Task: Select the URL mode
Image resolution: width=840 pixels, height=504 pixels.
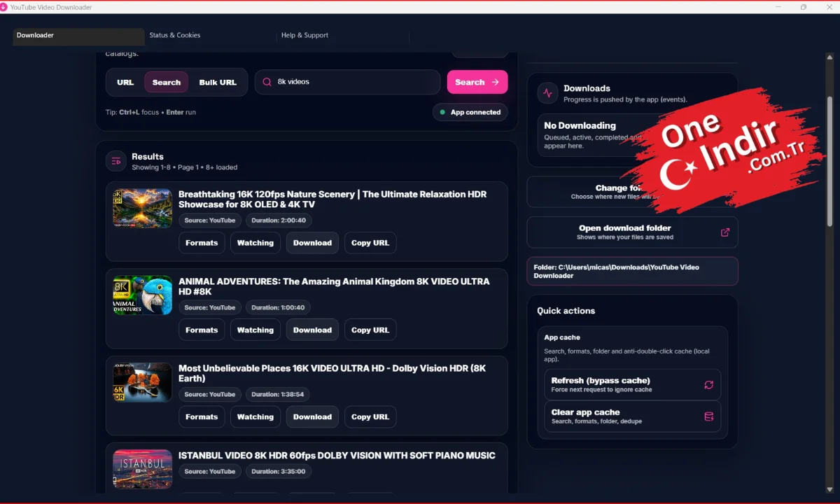Action: (125, 82)
